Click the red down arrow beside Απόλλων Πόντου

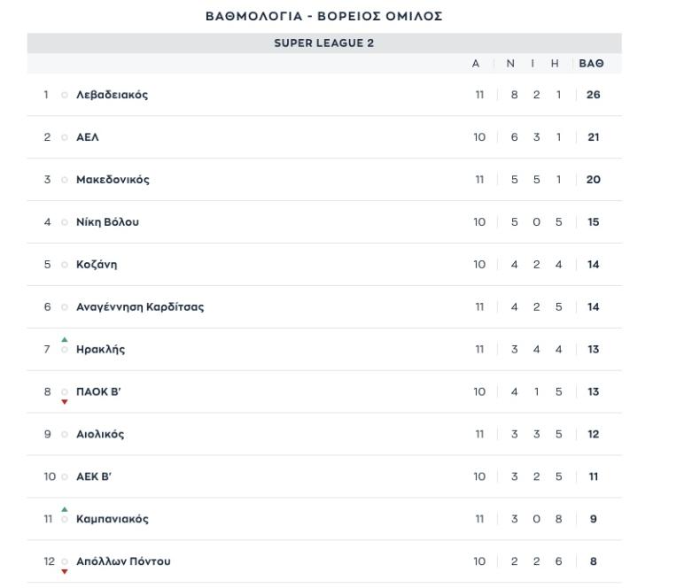[65, 571]
